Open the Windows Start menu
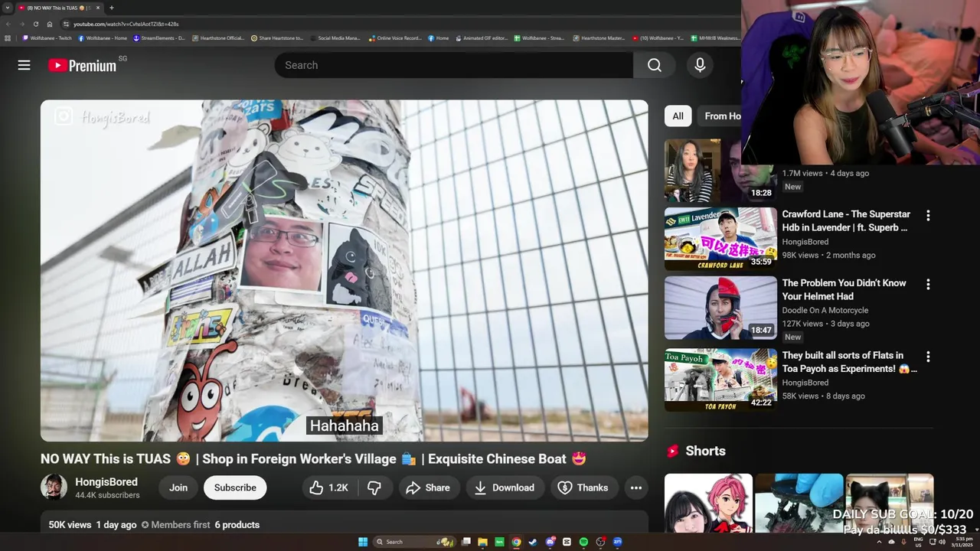Viewport: 980px width, 551px height. coord(363,542)
